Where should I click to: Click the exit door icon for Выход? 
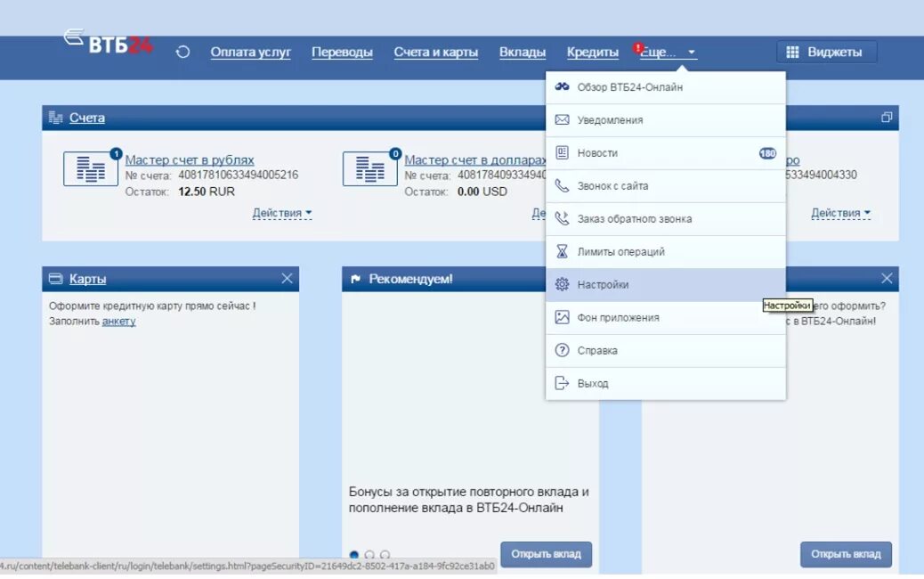pyautogui.click(x=563, y=383)
